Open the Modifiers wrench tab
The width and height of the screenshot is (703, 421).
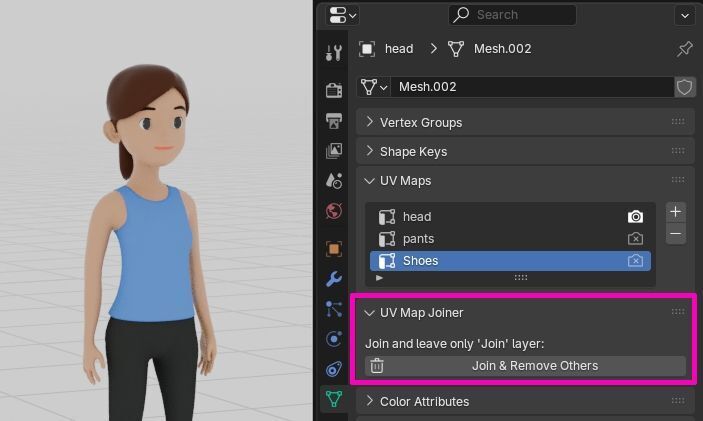[x=334, y=279]
